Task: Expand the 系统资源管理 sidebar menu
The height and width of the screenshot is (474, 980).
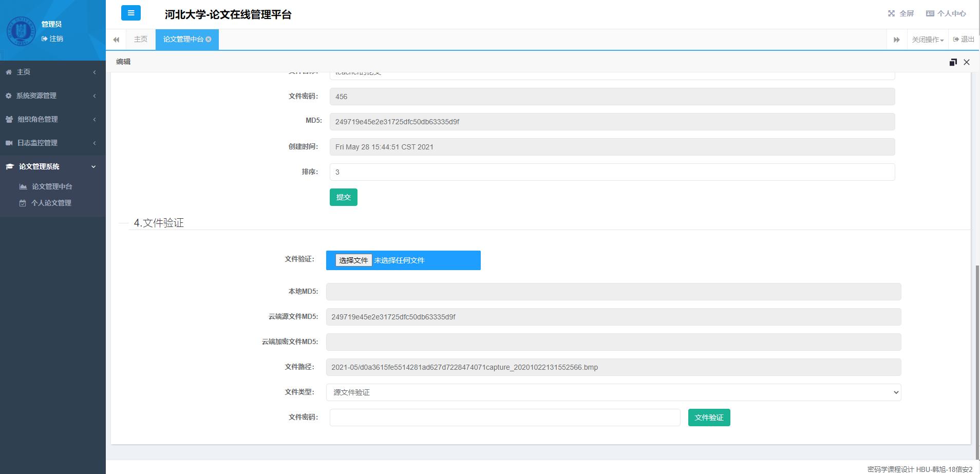Action: point(53,96)
